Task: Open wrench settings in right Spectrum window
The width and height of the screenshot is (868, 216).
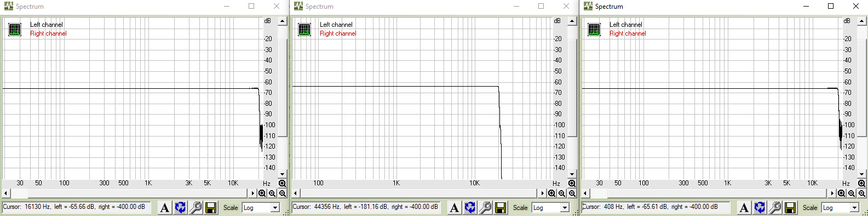Action: tap(775, 208)
